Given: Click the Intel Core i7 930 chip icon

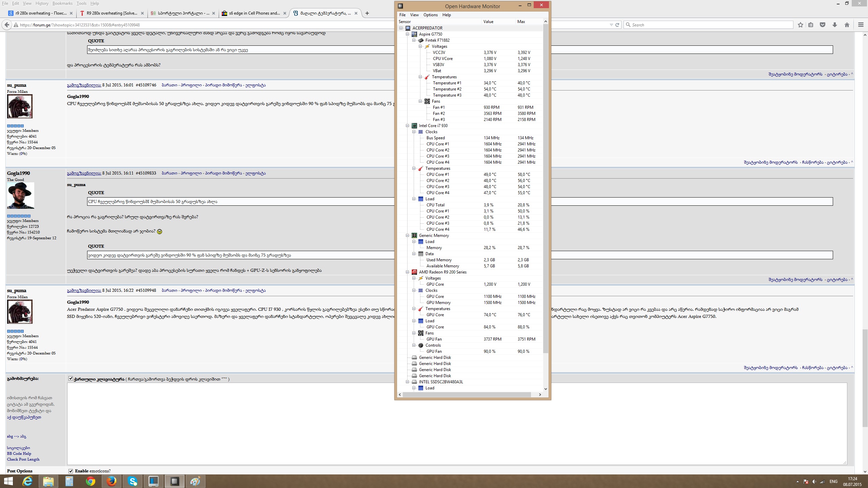Looking at the screenshot, I should pyautogui.click(x=414, y=126).
